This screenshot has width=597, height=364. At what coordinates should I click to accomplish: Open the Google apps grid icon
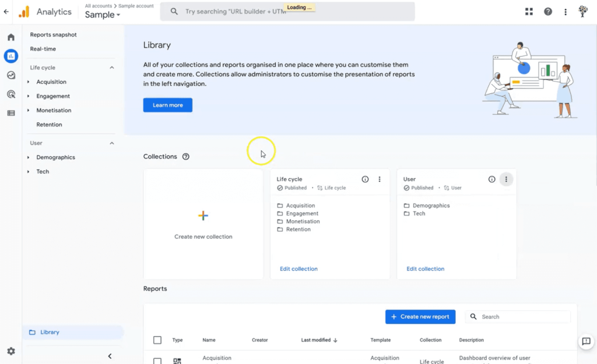[x=529, y=12]
